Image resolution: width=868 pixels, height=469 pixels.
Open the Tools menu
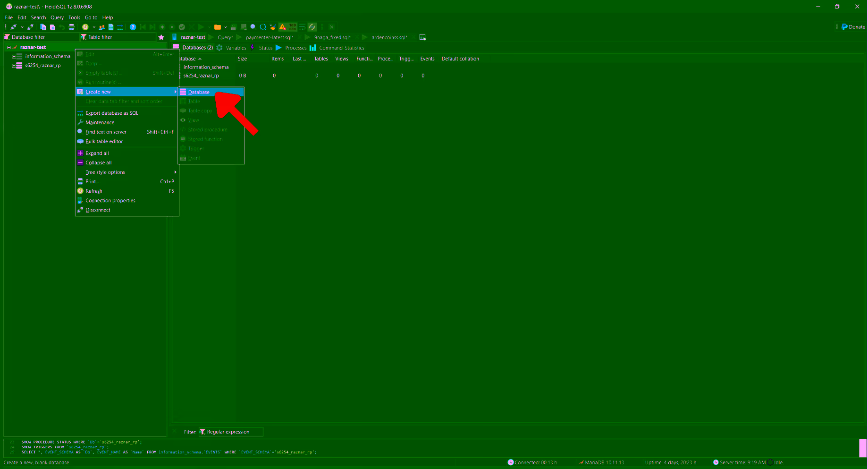pyautogui.click(x=74, y=17)
